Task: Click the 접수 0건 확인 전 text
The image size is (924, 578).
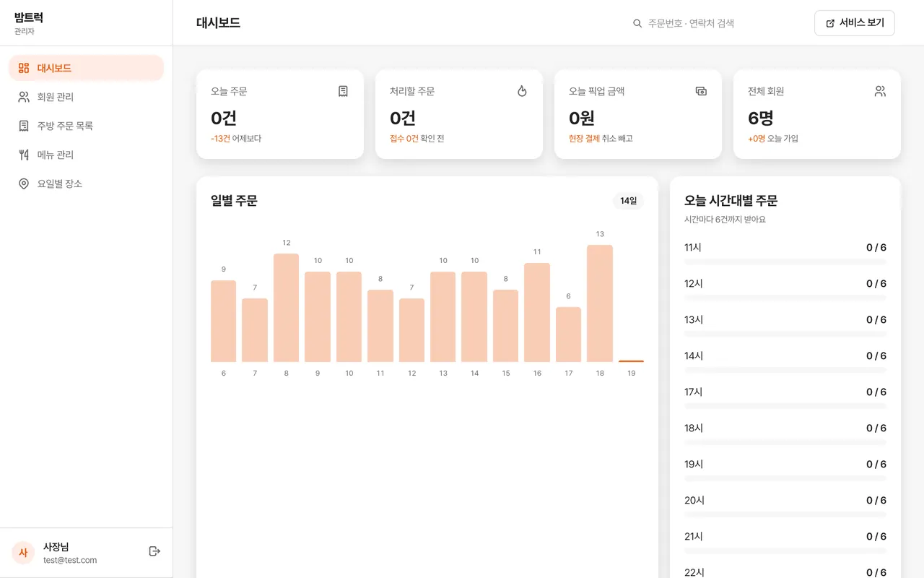Action: click(417, 139)
